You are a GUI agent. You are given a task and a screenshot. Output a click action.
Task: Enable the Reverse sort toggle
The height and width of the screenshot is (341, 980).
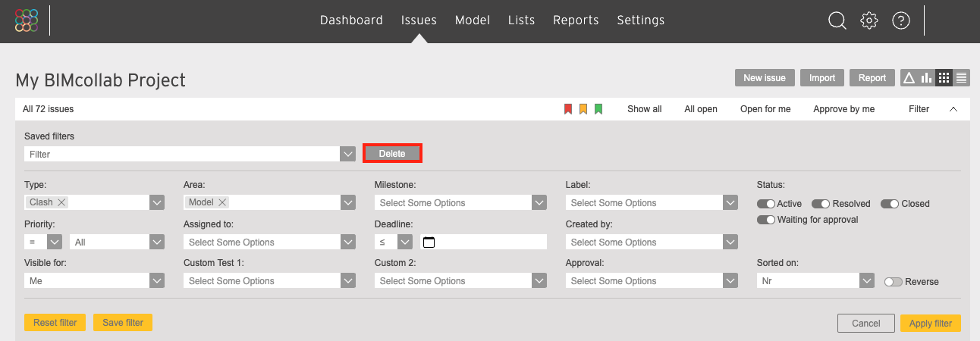coord(894,282)
